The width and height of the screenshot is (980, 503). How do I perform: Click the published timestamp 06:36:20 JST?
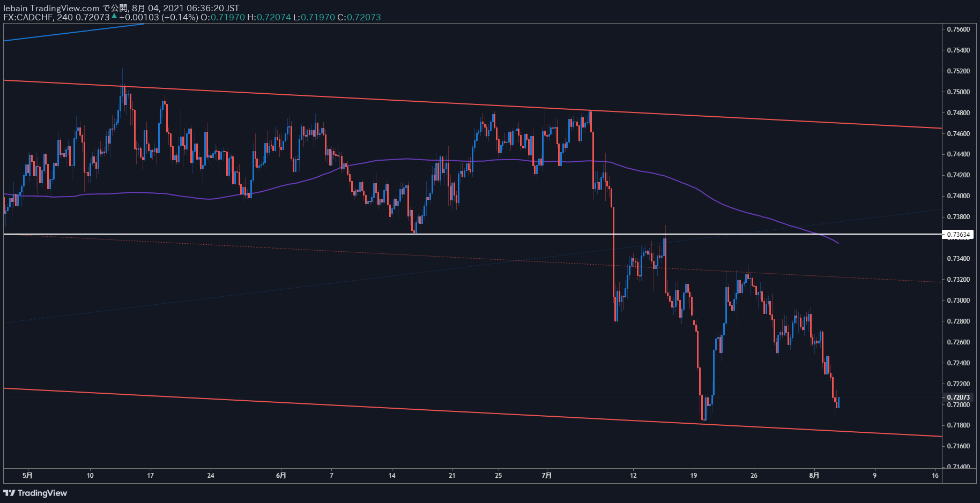click(x=213, y=8)
